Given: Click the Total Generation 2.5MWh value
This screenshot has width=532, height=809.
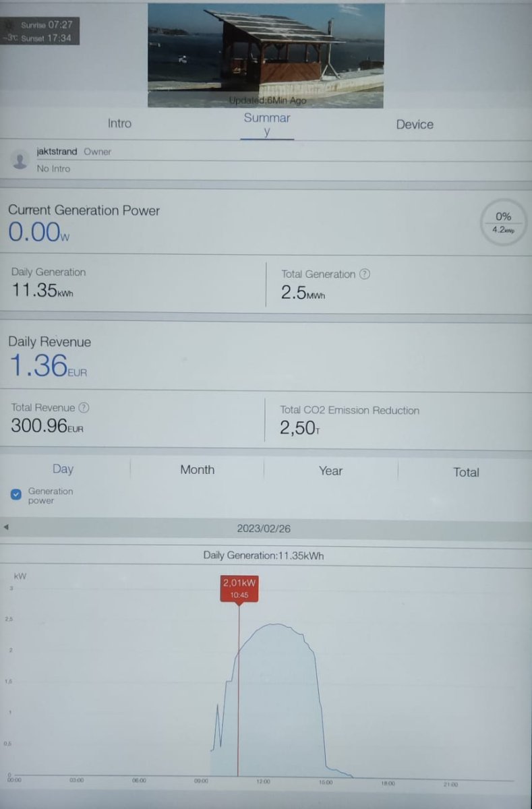Looking at the screenshot, I should (303, 293).
